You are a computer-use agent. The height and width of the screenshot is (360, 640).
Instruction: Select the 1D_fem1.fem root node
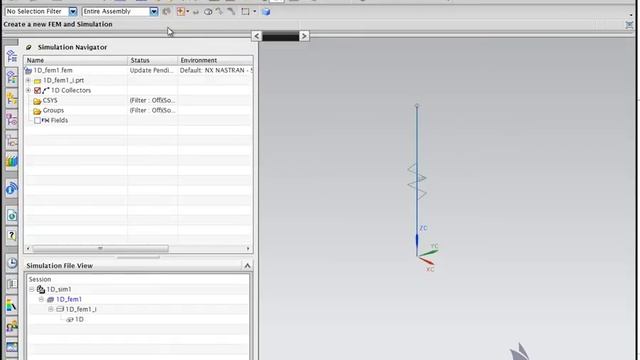pyautogui.click(x=53, y=70)
